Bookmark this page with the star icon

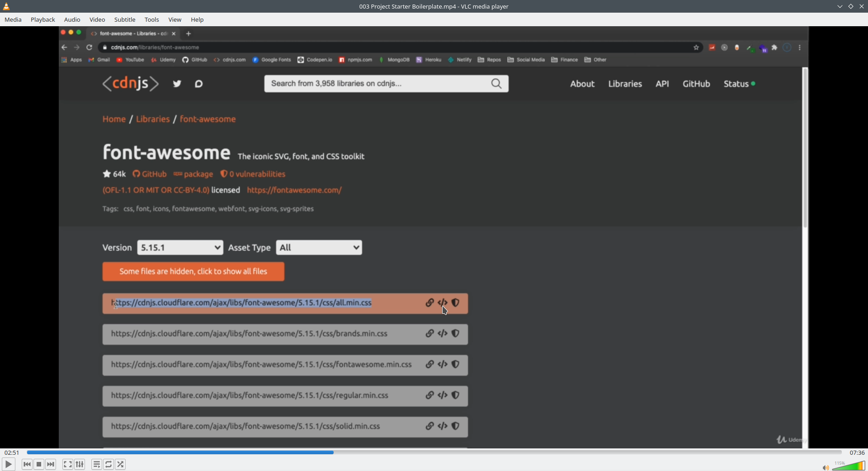point(696,47)
